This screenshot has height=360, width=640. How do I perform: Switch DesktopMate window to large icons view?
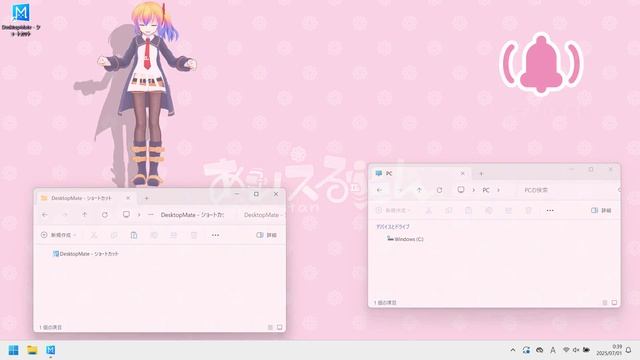[x=280, y=327]
